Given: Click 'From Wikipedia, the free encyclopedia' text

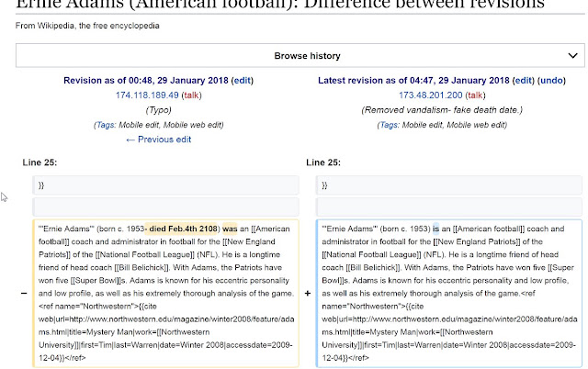Looking at the screenshot, I should point(87,26).
